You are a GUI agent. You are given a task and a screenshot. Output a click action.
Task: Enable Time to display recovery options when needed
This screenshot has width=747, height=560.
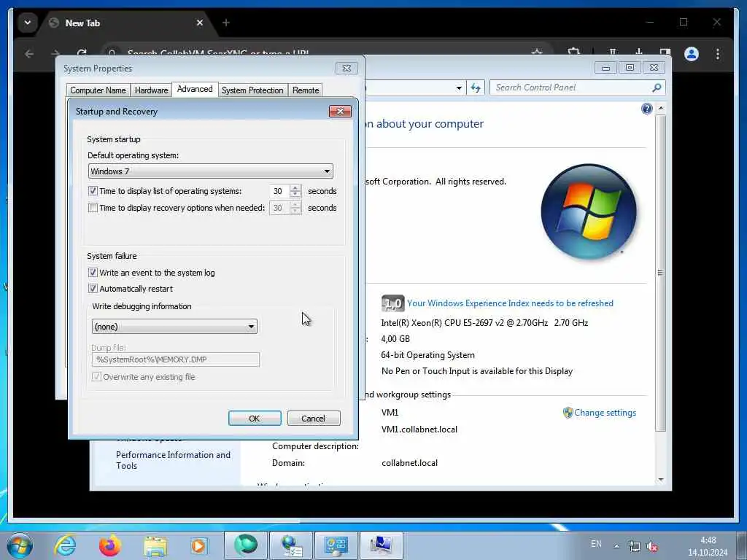[x=93, y=208]
